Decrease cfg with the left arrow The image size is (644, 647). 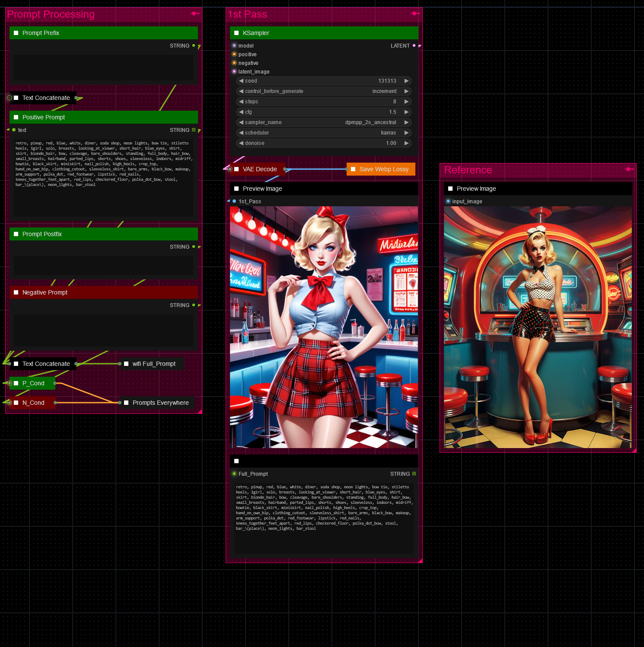pyautogui.click(x=241, y=112)
